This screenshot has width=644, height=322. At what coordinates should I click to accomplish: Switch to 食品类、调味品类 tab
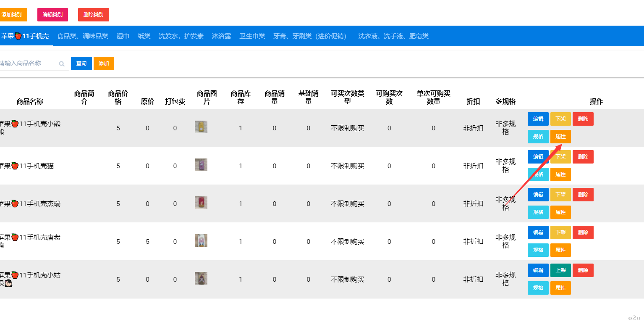tap(83, 36)
